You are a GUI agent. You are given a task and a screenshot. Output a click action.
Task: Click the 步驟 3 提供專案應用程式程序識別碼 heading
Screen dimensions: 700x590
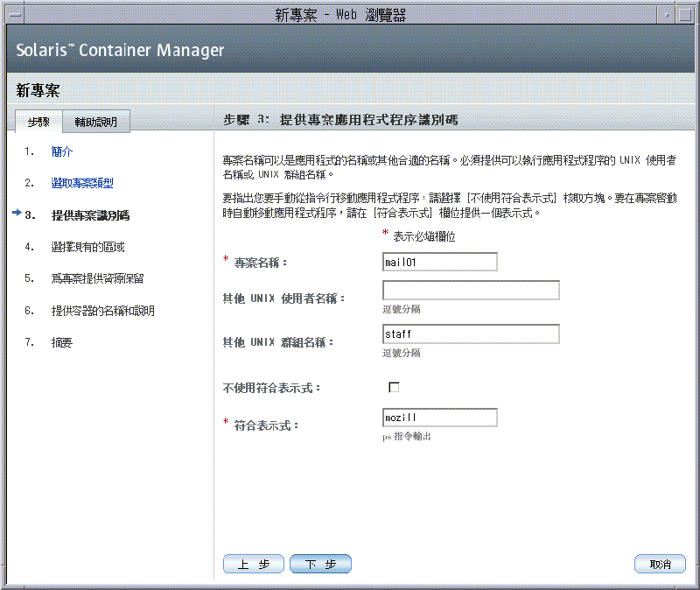coord(340,120)
